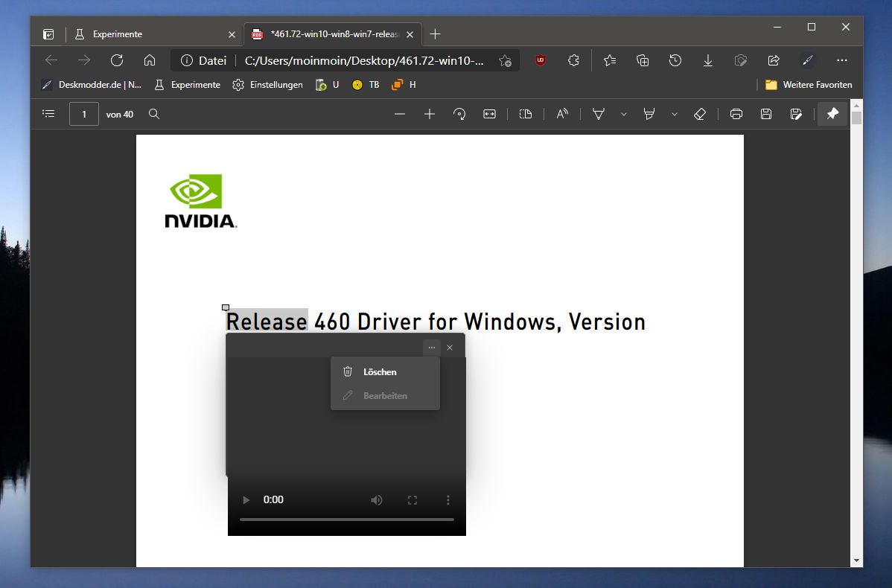
Task: Choose Löschen to delete the comment
Action: click(x=384, y=372)
